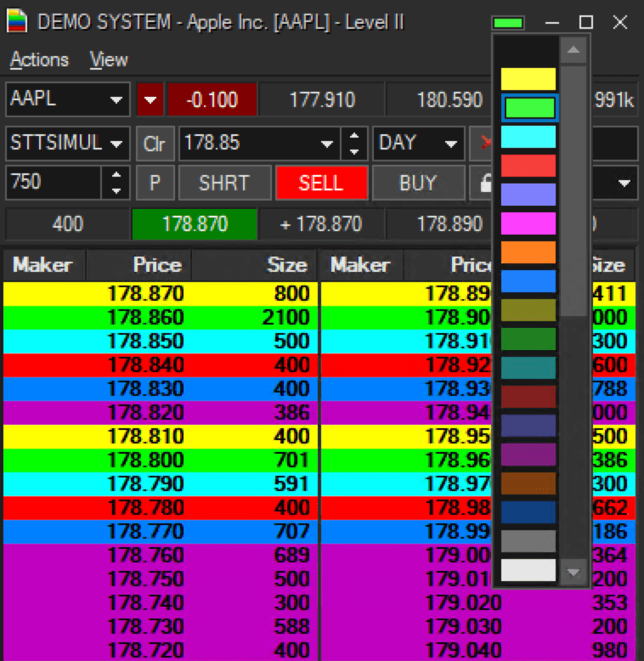Select the dark green color swatch
The width and height of the screenshot is (644, 661).
(528, 339)
